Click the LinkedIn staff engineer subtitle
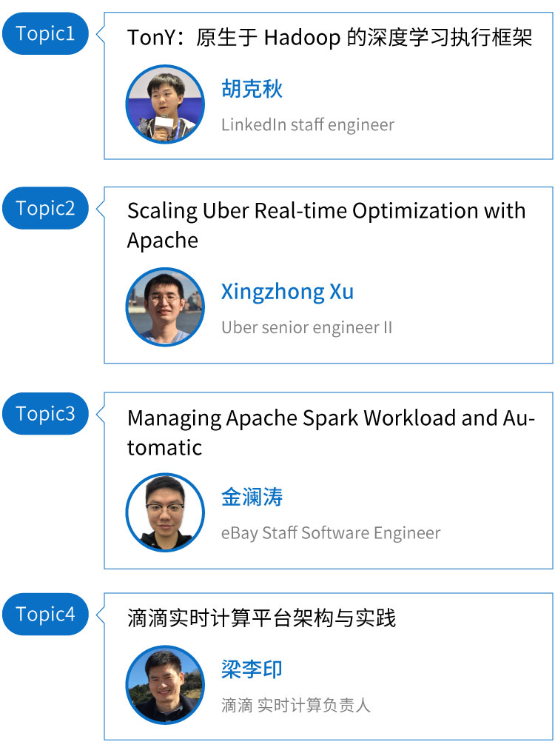This screenshot has width=555, height=756. pos(307,124)
